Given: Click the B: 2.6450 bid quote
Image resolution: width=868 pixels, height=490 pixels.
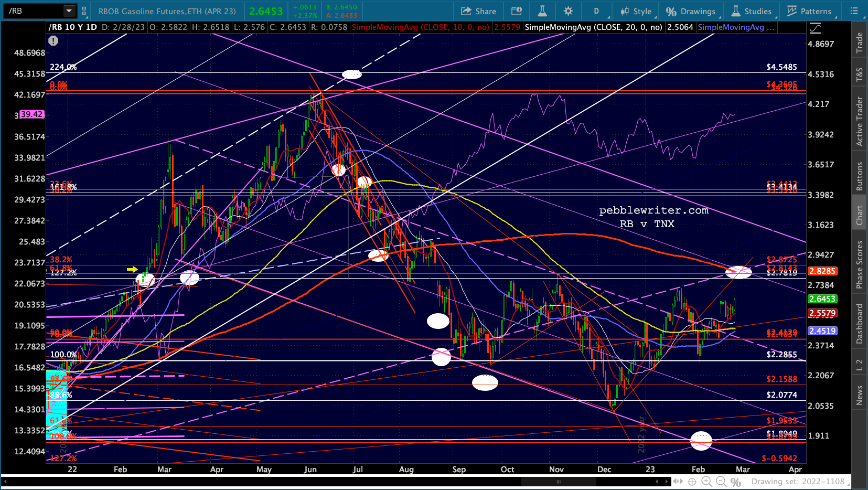Looking at the screenshot, I should click(x=341, y=7).
